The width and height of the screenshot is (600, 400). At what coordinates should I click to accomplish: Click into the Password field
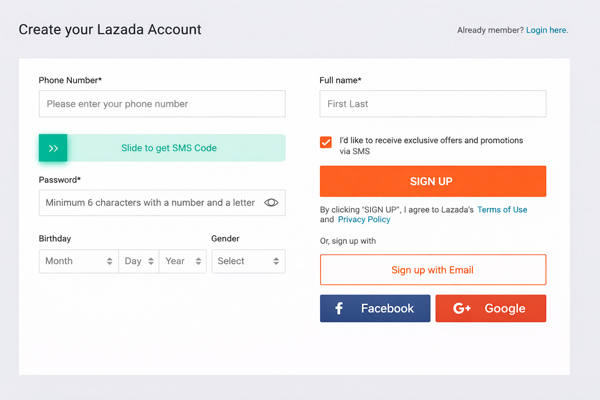(x=150, y=203)
